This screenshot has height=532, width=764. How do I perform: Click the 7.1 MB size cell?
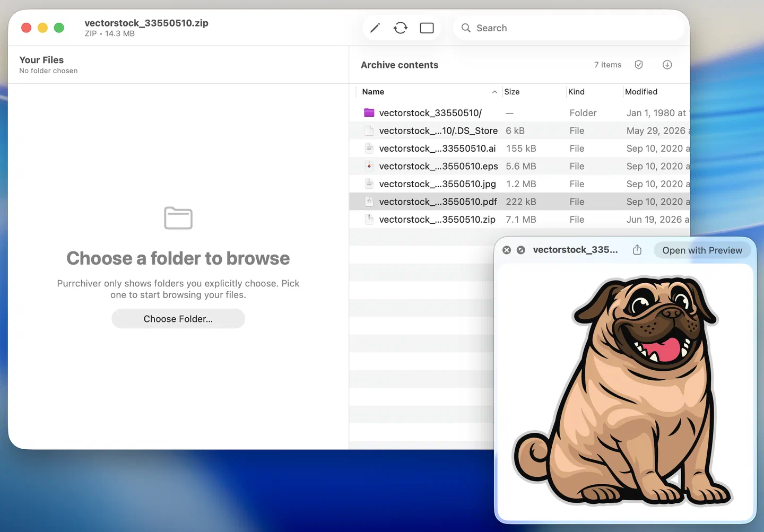(x=521, y=220)
